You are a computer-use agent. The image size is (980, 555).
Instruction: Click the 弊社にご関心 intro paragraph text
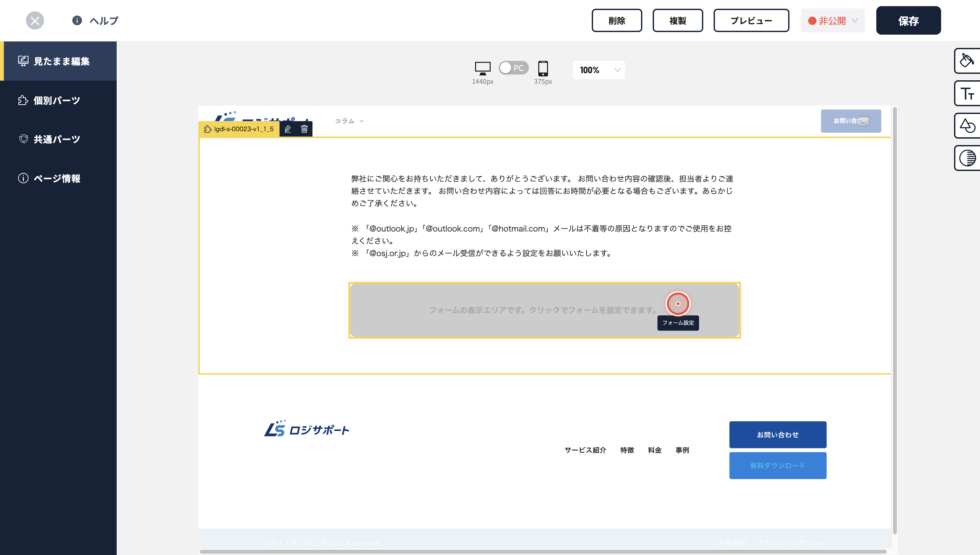pyautogui.click(x=542, y=191)
